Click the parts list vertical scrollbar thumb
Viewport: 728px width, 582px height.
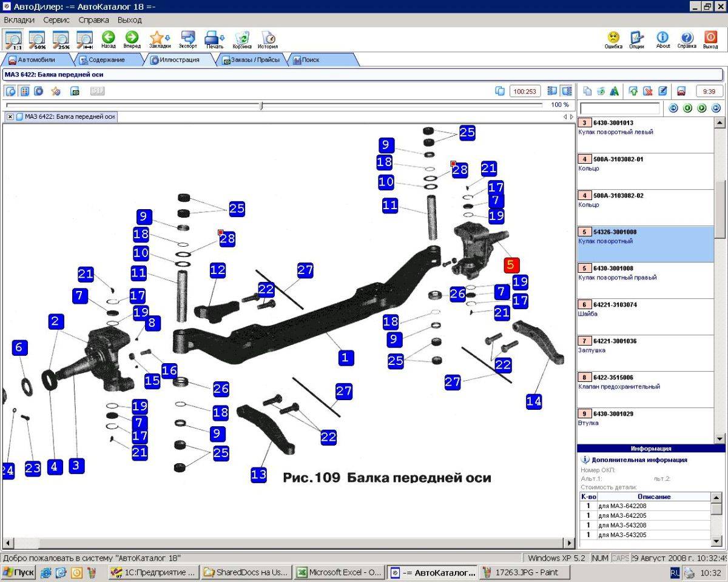(720, 209)
